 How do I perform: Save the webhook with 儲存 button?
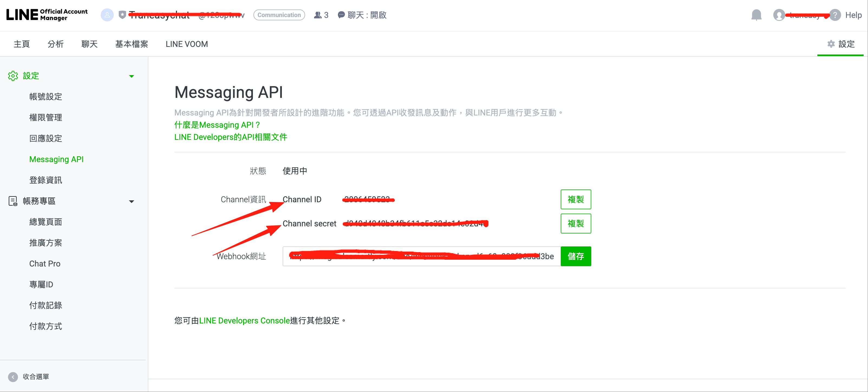point(575,256)
